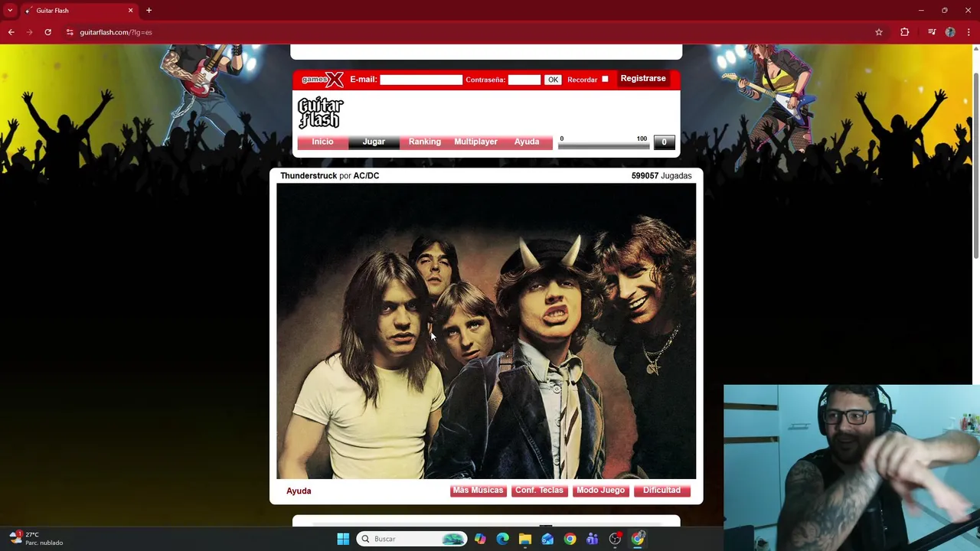Go to the Inicio tab

click(x=322, y=142)
